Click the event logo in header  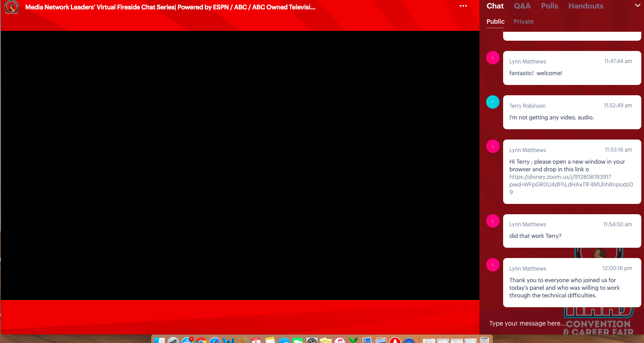(11, 7)
